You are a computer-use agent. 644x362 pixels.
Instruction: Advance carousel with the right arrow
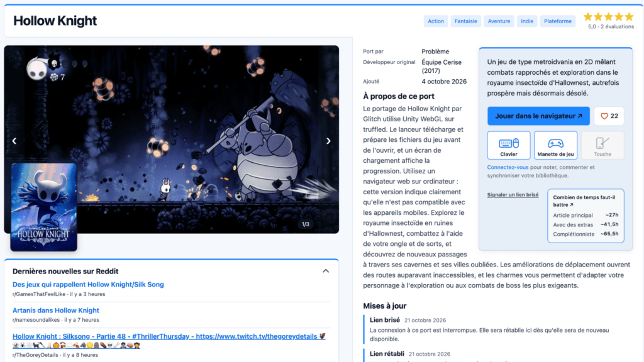(x=328, y=141)
